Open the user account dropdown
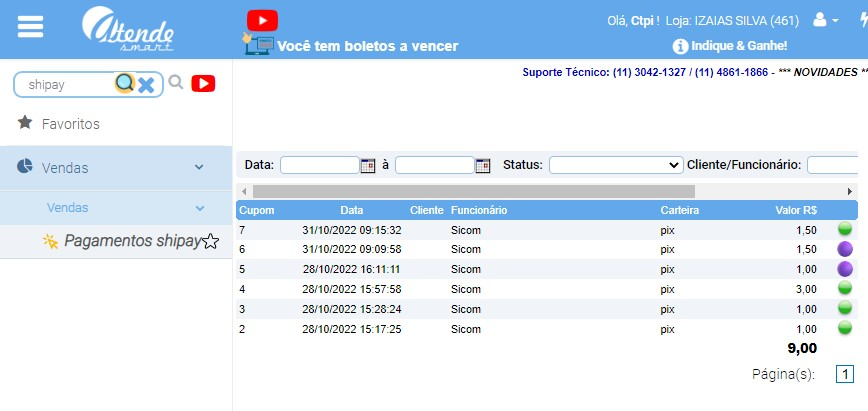 826,20
